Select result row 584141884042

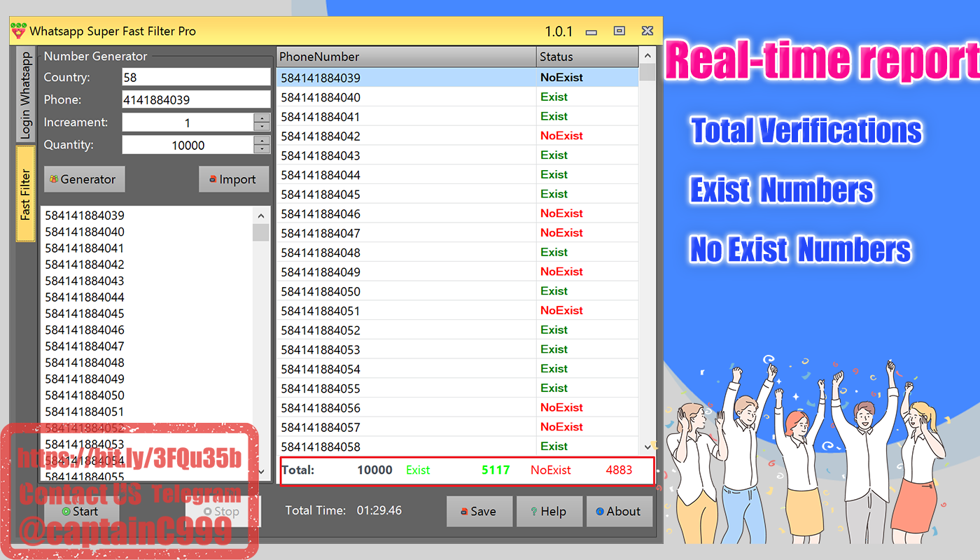click(458, 136)
